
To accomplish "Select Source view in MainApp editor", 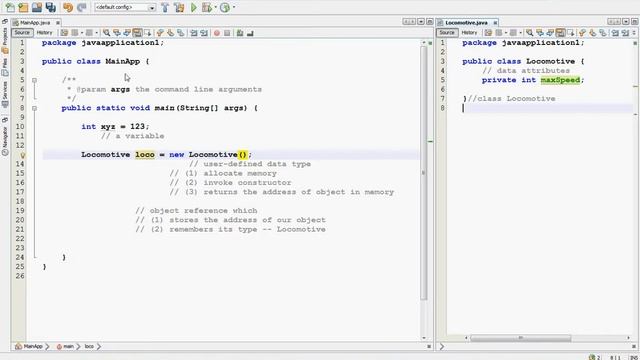I will [x=22, y=33].
